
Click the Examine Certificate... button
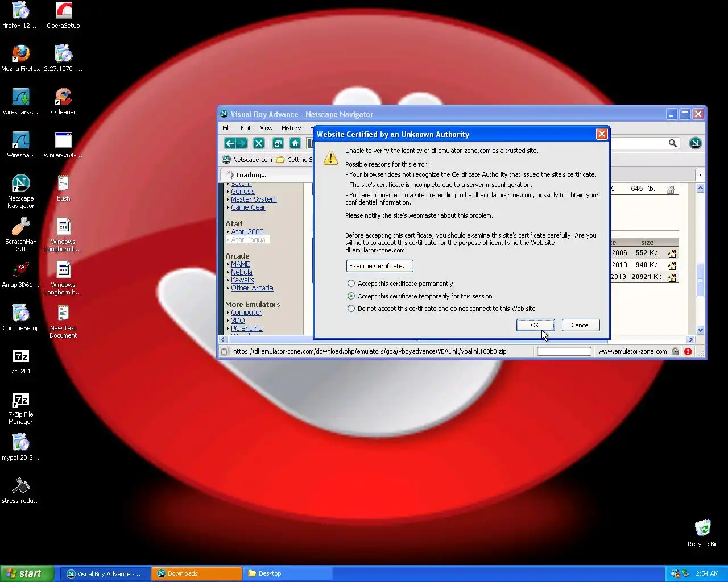(379, 266)
